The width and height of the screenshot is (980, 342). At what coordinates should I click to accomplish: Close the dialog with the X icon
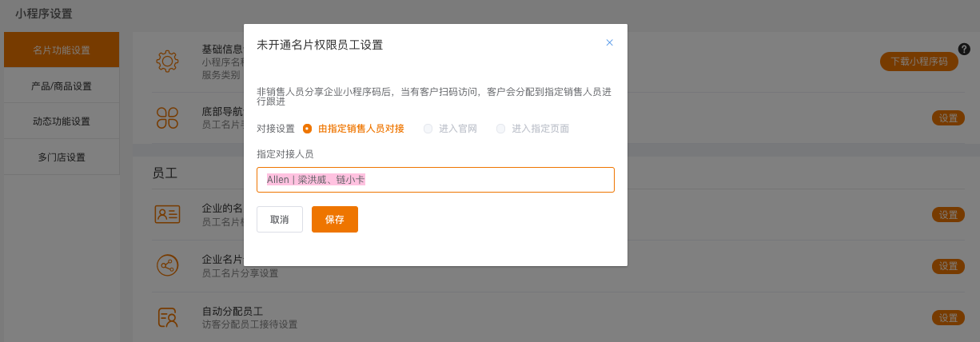[x=609, y=43]
